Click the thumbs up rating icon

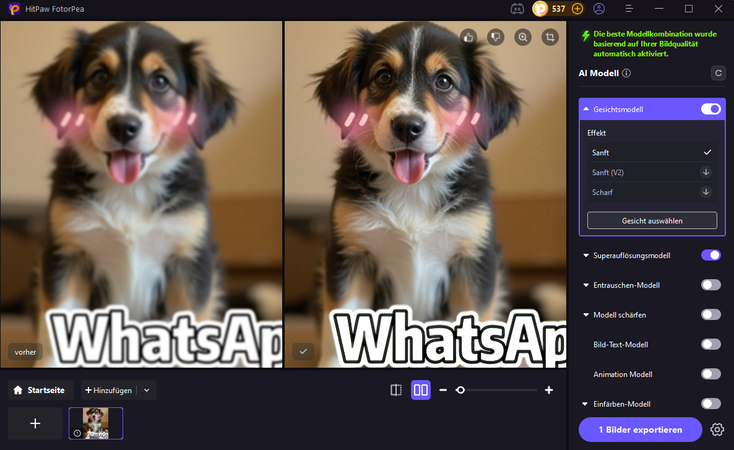pyautogui.click(x=469, y=37)
